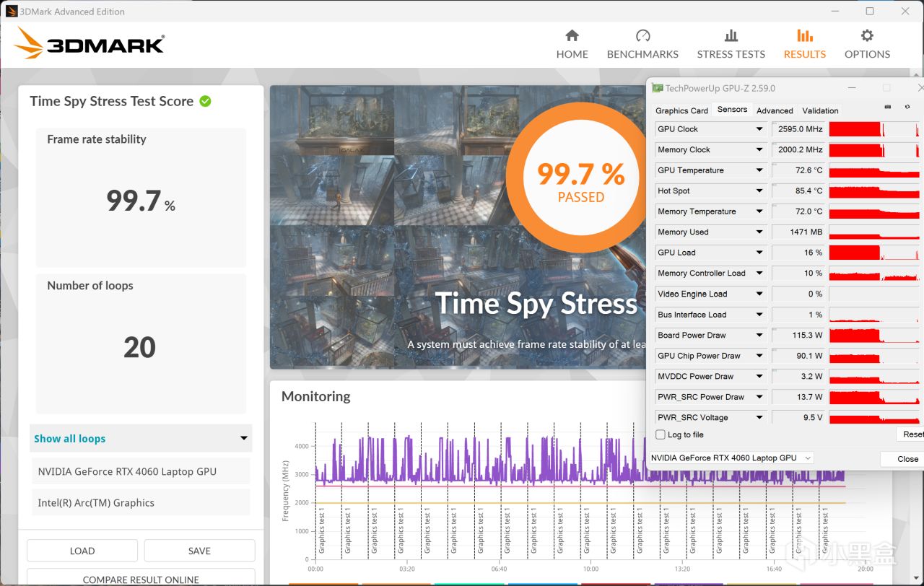The image size is (924, 586).
Task: Click the GPU-Z refresh icon
Action: point(907,107)
